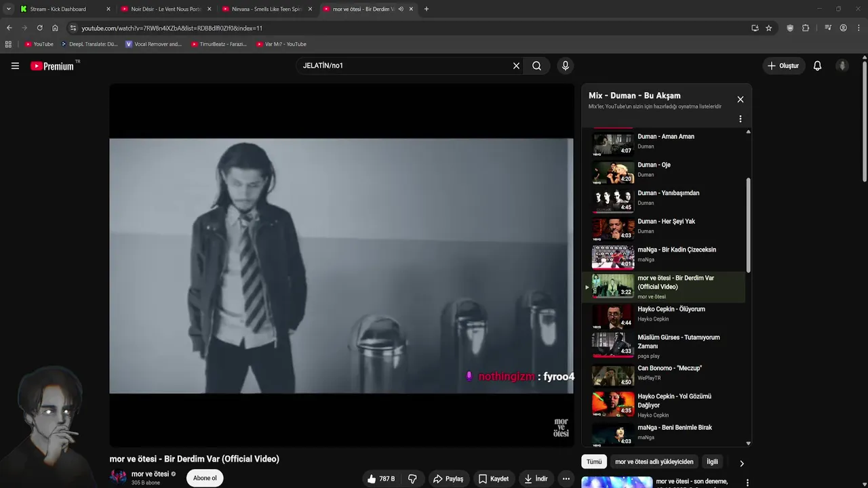Image resolution: width=868 pixels, height=488 pixels.
Task: Reload the page
Action: click(39, 28)
